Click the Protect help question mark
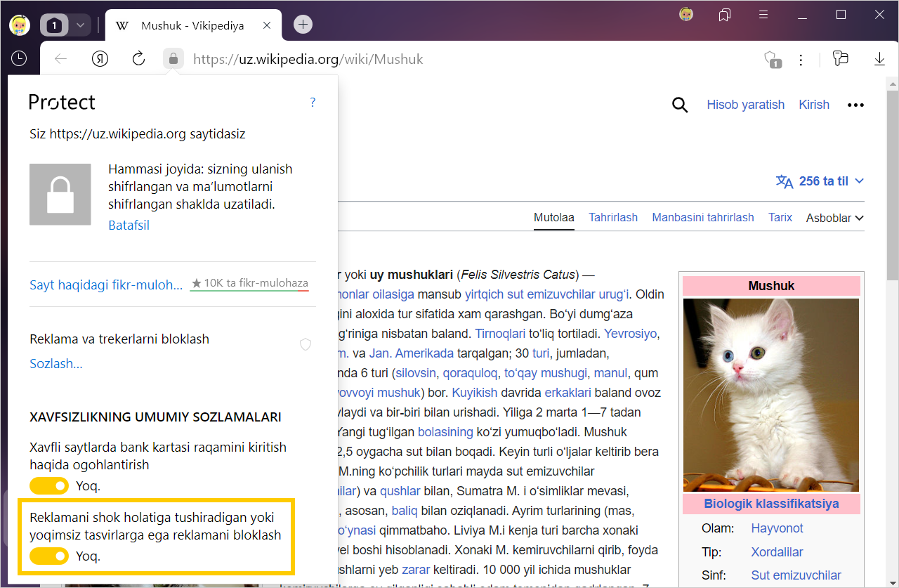Screen dimensions: 899x588 coord(313,103)
